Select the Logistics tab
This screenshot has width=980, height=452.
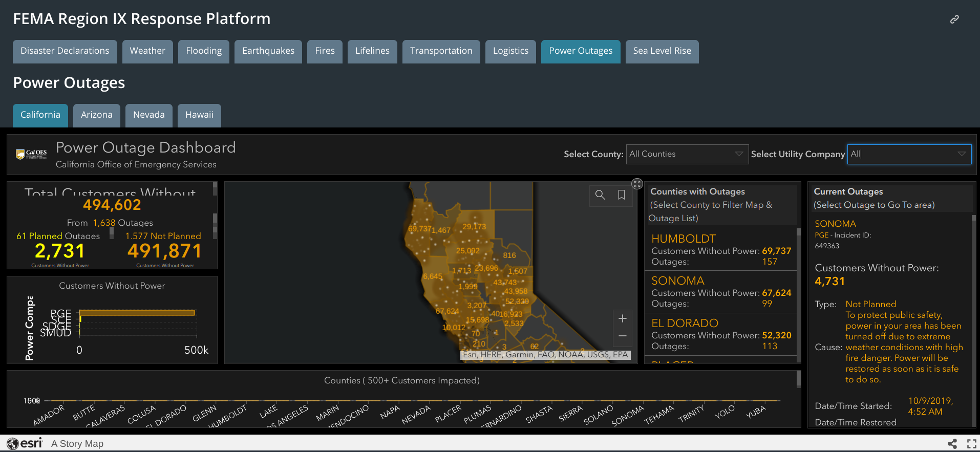[x=510, y=51]
